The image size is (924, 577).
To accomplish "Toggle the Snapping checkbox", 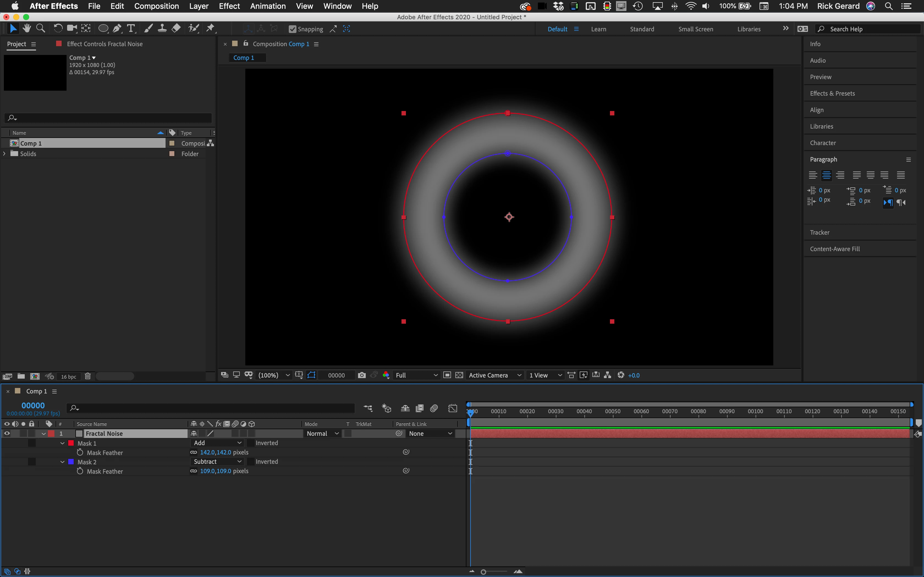I will pyautogui.click(x=293, y=29).
